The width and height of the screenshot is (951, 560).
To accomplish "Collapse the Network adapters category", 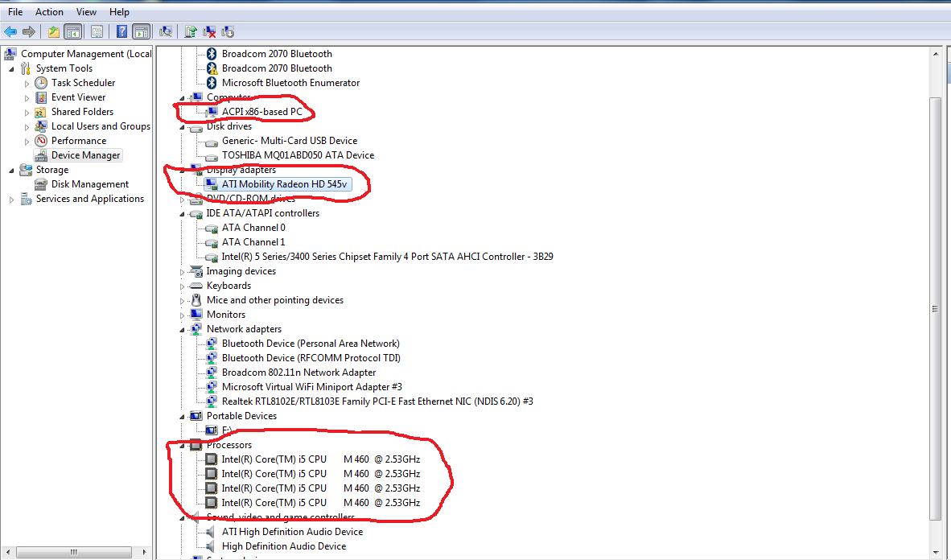I will click(183, 330).
